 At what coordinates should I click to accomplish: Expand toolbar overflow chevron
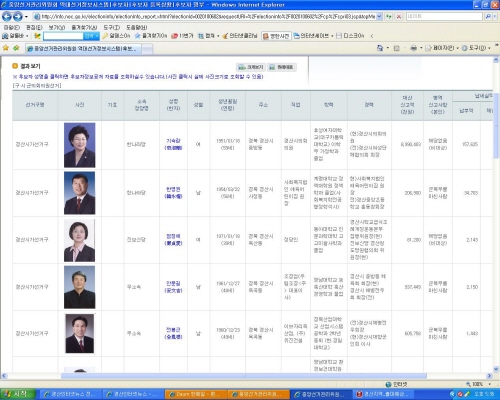coord(372,36)
